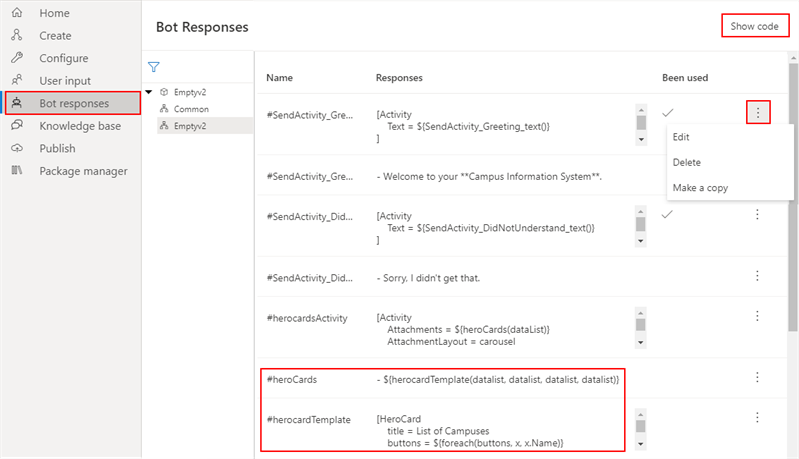799x459 pixels.
Task: Select the highlighted Emptyv2 dialog item
Action: point(190,125)
